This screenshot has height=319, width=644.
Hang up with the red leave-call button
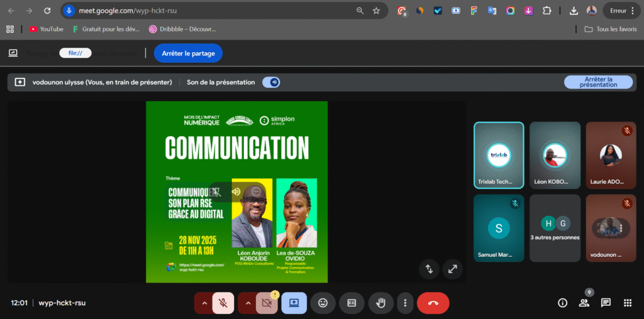[433, 303]
